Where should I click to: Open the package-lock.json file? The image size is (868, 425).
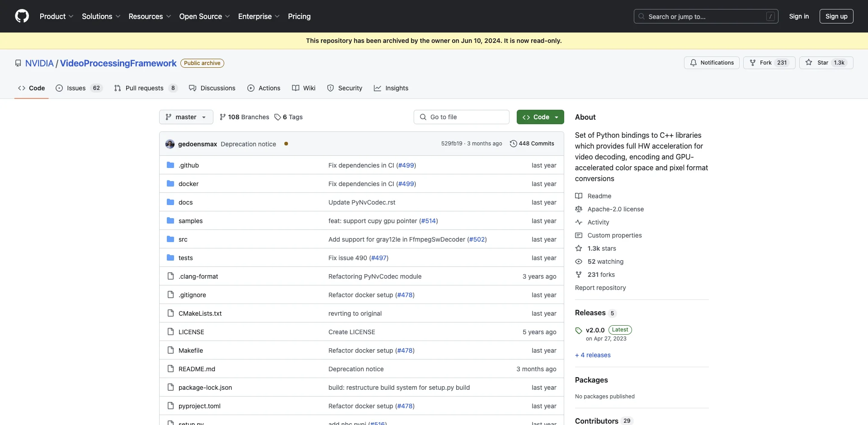pos(205,388)
